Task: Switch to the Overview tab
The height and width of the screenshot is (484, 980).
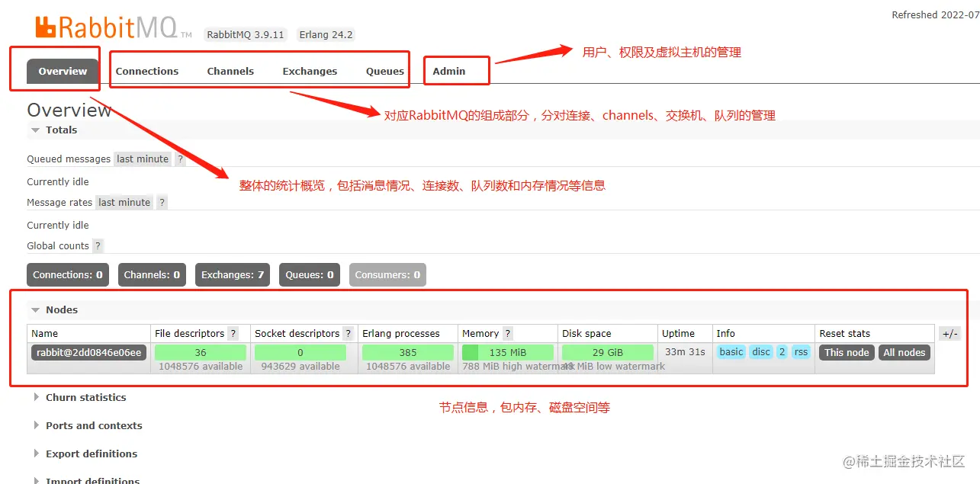Action: coord(63,72)
